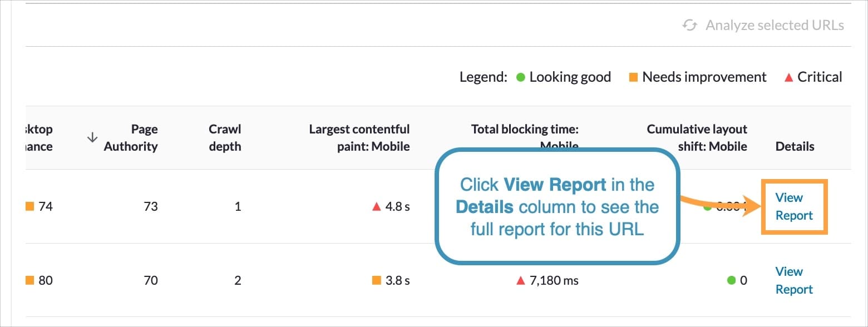This screenshot has height=327, width=868.
Task: Click the green Looking good legend dot
Action: click(521, 77)
